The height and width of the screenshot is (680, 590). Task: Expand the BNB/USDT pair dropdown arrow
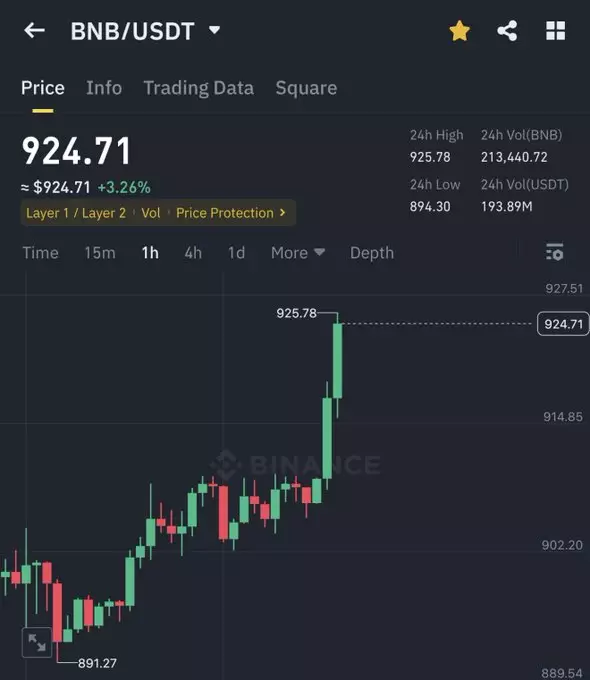tap(214, 30)
